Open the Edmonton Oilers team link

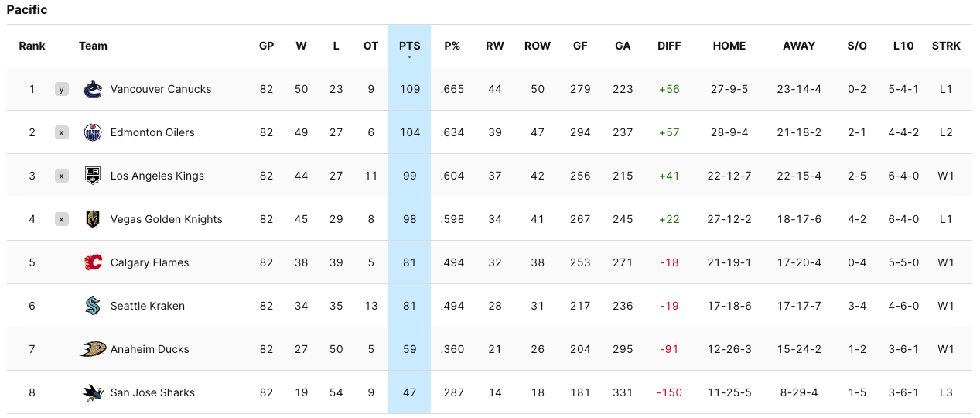152,132
